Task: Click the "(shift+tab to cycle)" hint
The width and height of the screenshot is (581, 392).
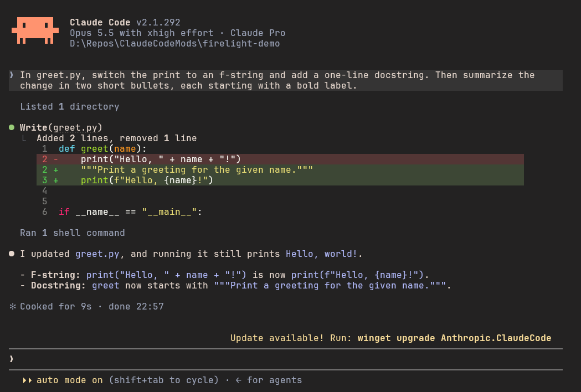Action: pyautogui.click(x=163, y=380)
